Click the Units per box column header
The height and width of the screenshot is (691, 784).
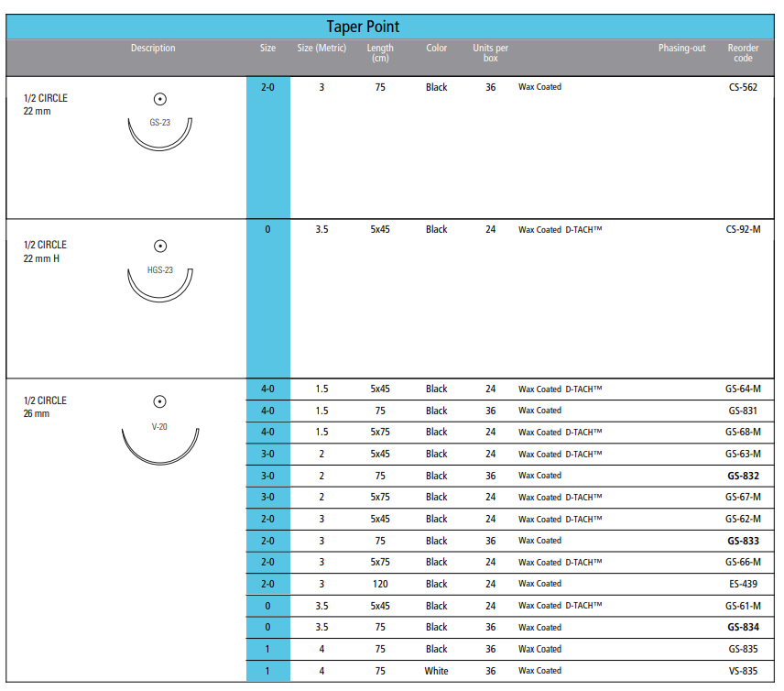(491, 53)
